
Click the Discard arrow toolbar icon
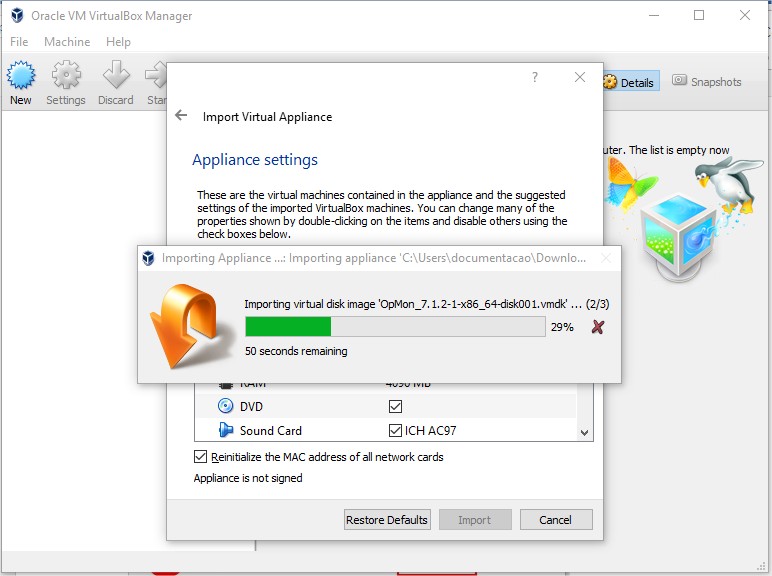coord(116,78)
